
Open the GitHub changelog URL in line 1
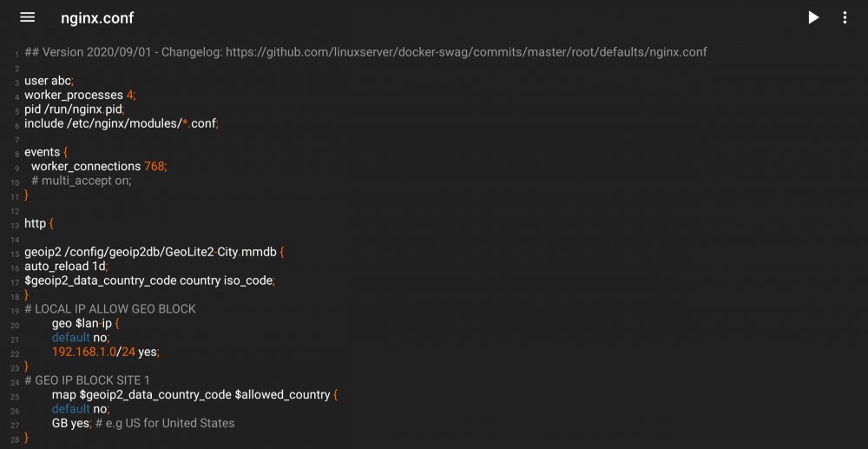tap(466, 52)
